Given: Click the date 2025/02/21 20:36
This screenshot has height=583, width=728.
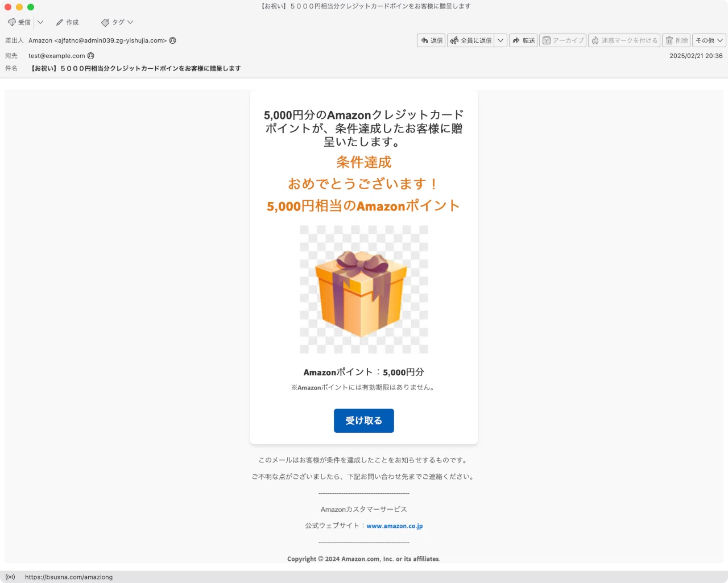Looking at the screenshot, I should tap(696, 56).
